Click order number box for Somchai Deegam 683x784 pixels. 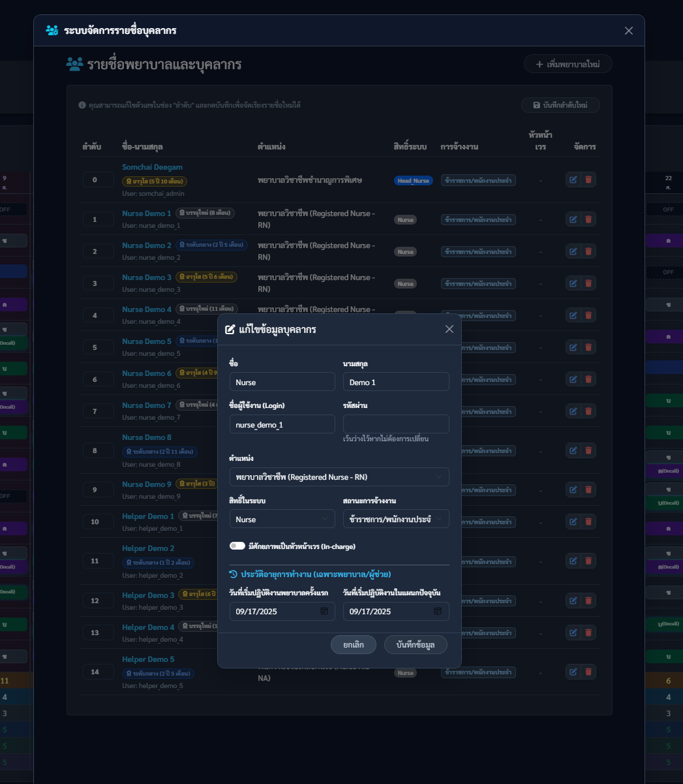pyautogui.click(x=99, y=180)
